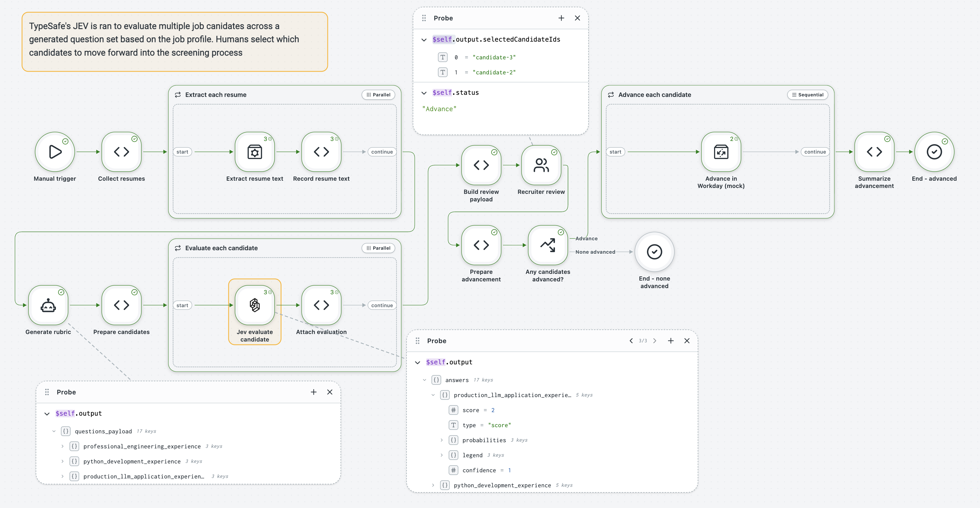Click the Generate rubric robot node

tap(48, 305)
